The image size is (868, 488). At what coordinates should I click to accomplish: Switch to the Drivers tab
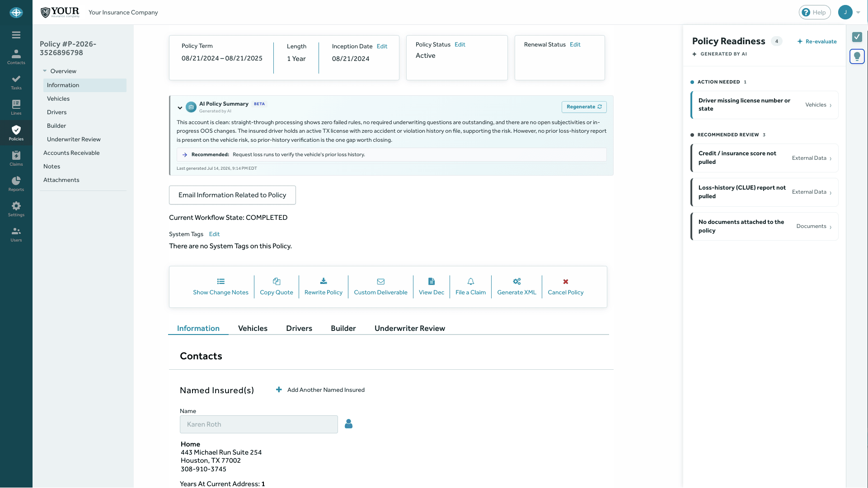click(x=299, y=328)
